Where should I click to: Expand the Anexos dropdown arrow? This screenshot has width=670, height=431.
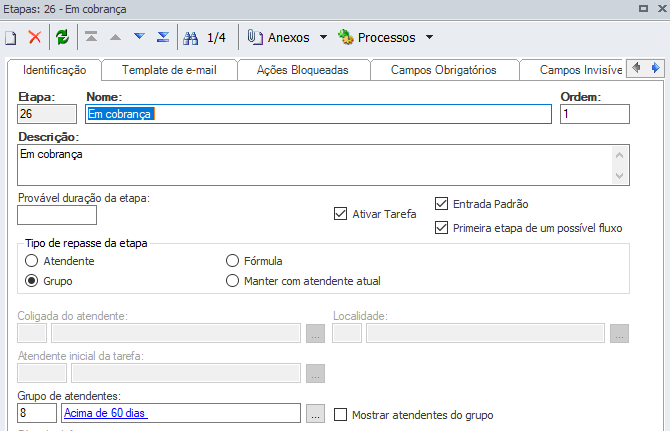(323, 37)
